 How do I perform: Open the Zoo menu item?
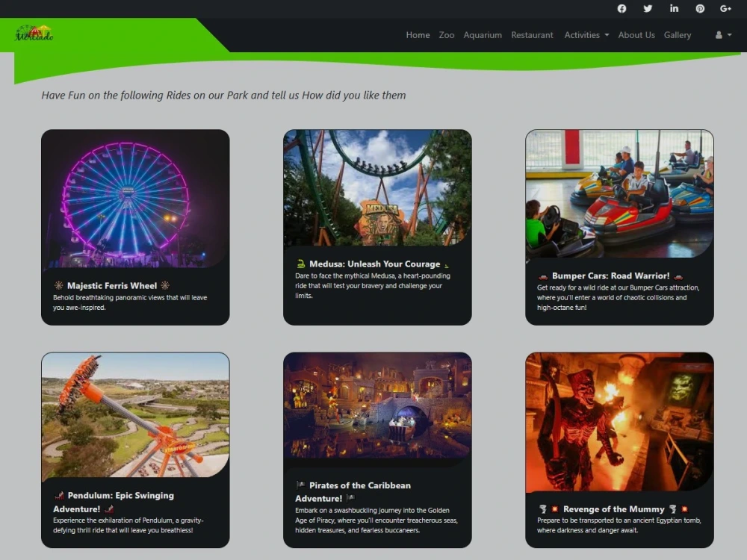[447, 35]
